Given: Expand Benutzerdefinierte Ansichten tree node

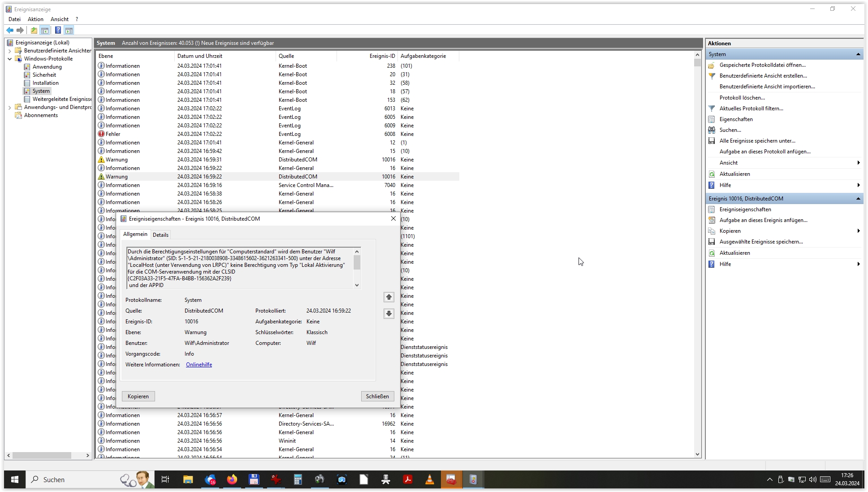Looking at the screenshot, I should (9, 51).
